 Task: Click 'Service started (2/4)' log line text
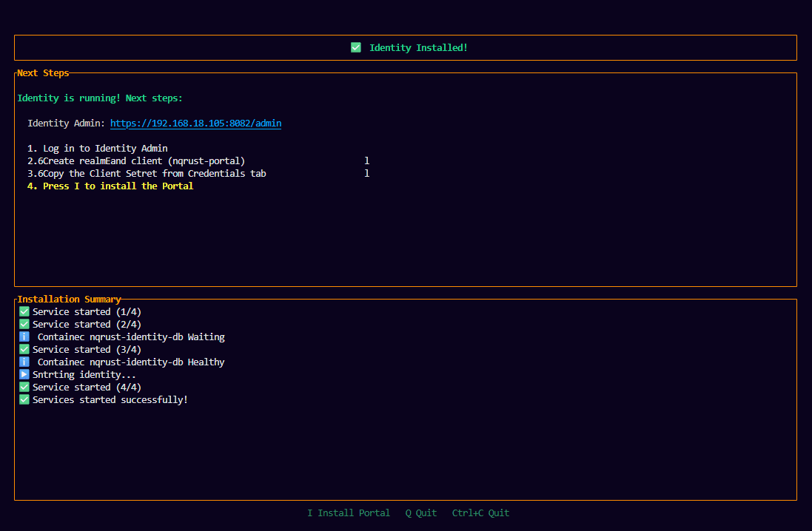[87, 324]
